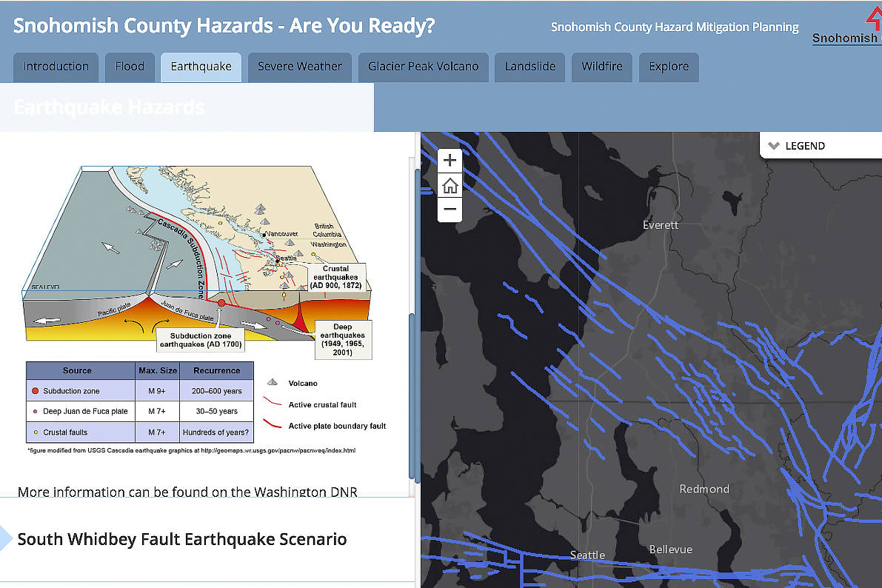Zoom out on the map
882x588 pixels.
click(x=450, y=210)
